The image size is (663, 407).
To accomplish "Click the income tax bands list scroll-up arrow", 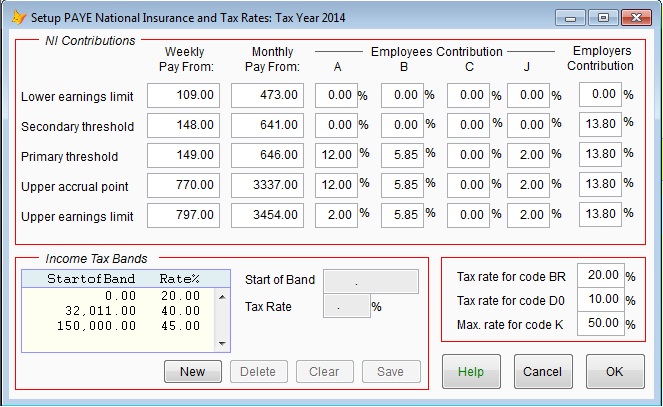I will point(222,297).
